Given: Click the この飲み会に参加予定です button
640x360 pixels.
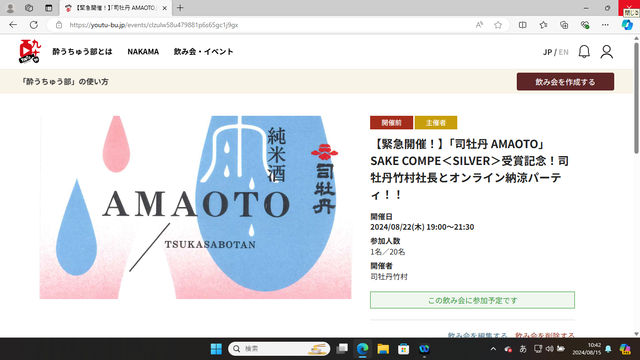Looking at the screenshot, I should [472, 300].
